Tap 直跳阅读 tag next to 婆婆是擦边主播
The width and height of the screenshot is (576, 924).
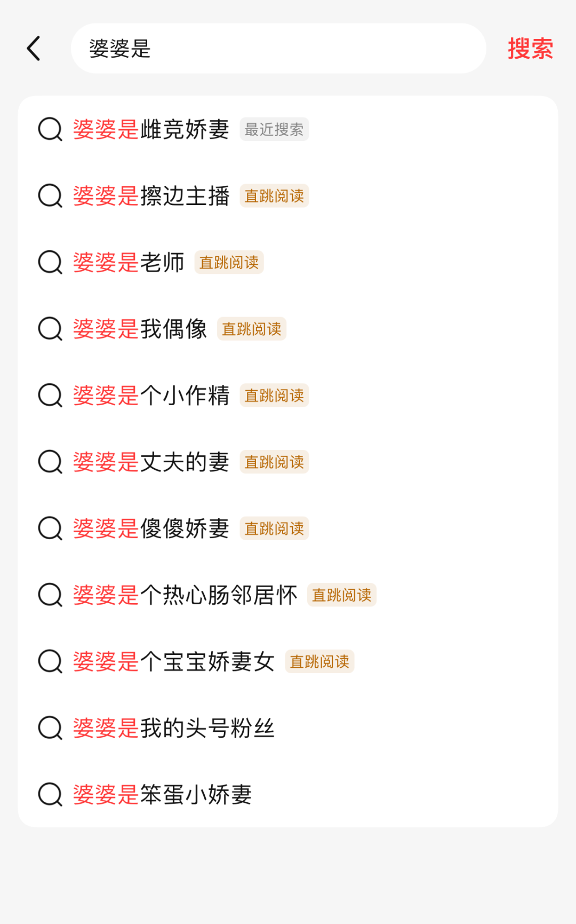point(274,196)
